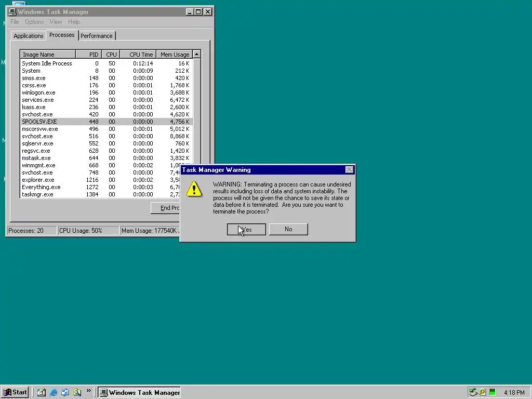Screen dimensions: 532x399
Task: Close the Task Manager Warning dialog
Action: 349,170
